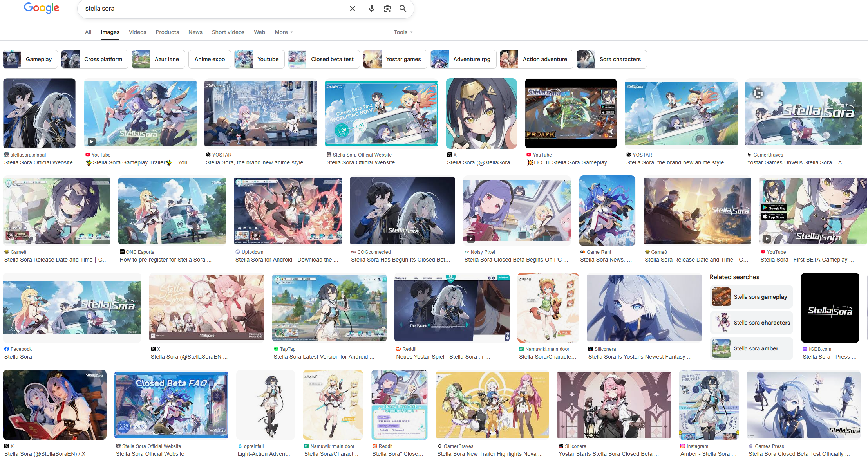Open the stellasora.global image thumbnail
This screenshot has width=868, height=464.
(39, 113)
